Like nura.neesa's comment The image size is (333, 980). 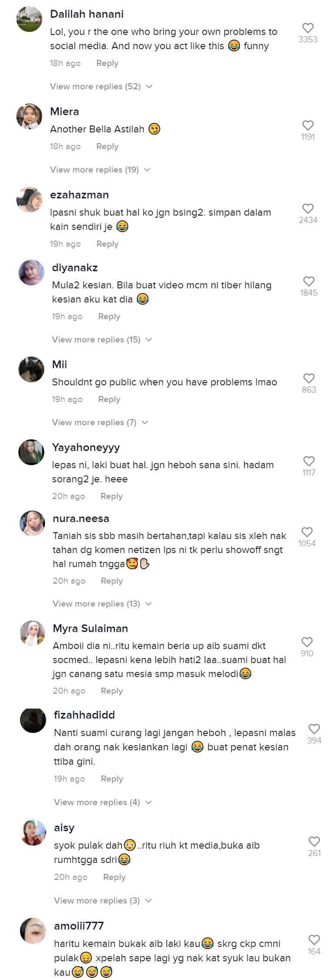coord(307,532)
